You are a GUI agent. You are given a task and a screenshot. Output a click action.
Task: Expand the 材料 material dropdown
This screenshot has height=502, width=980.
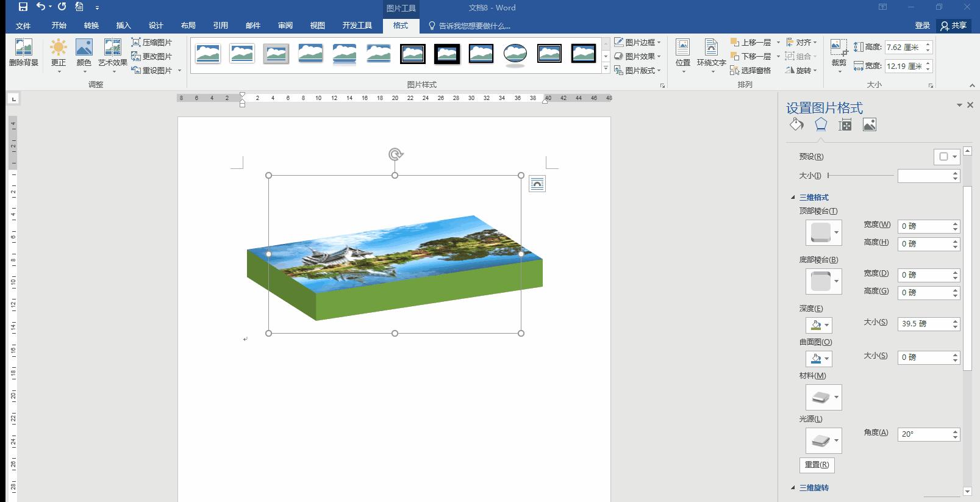pyautogui.click(x=823, y=397)
